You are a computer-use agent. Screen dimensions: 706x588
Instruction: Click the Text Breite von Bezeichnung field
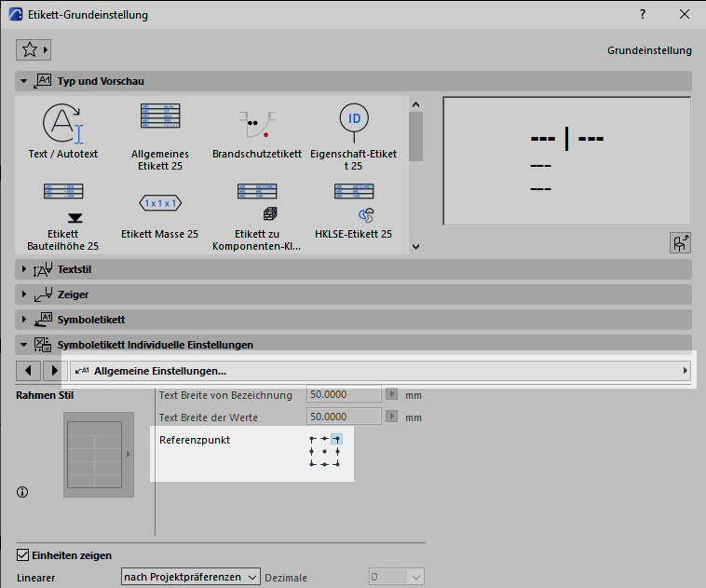(344, 394)
